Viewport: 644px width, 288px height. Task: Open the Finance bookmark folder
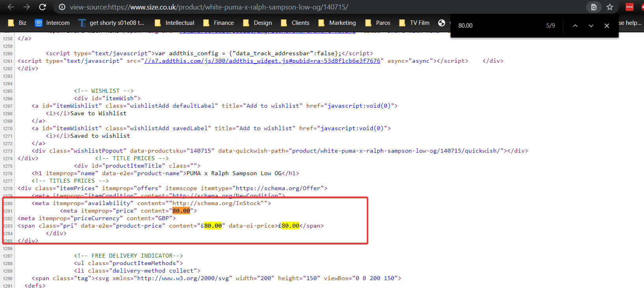pos(218,23)
